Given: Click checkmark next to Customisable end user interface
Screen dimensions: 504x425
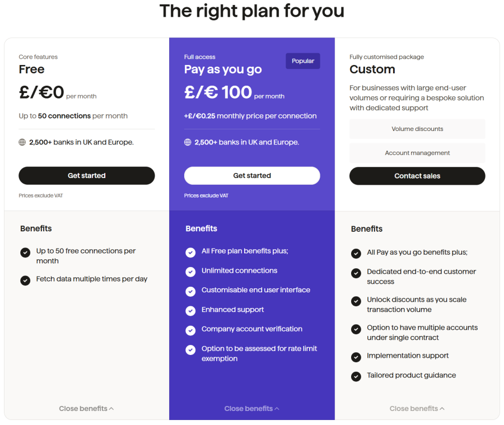Looking at the screenshot, I should (x=190, y=291).
